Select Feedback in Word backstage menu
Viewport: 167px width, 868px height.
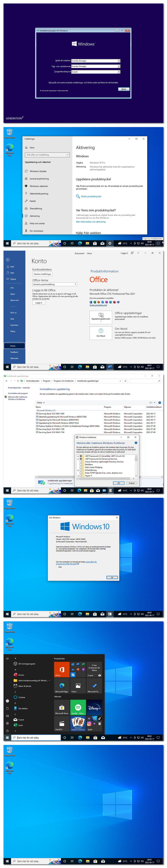(x=14, y=352)
